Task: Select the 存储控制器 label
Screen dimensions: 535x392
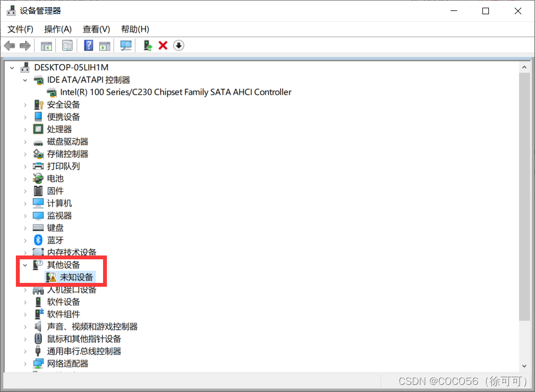Action: pos(67,154)
